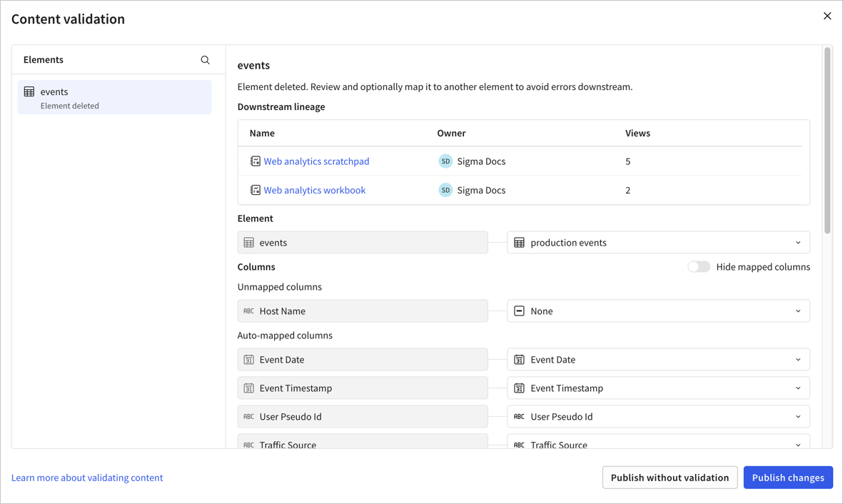843x504 pixels.
Task: Click the Publish changes button
Action: coord(788,477)
